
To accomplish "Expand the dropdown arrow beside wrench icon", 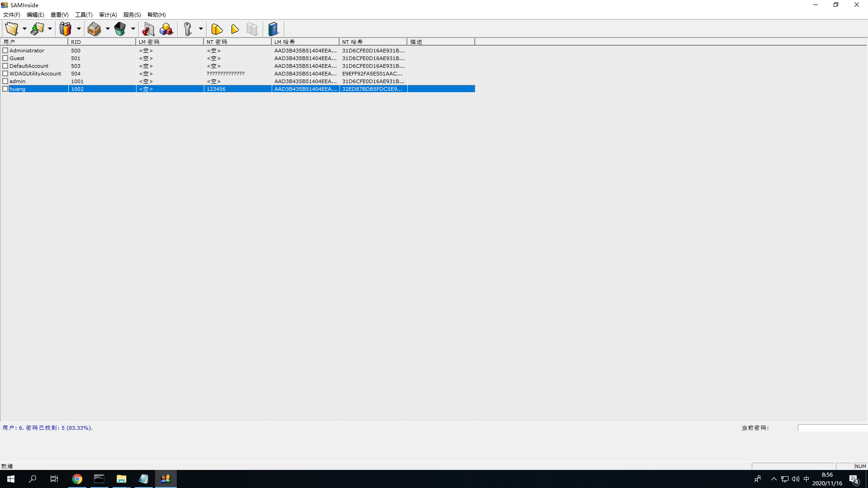I will click(201, 29).
